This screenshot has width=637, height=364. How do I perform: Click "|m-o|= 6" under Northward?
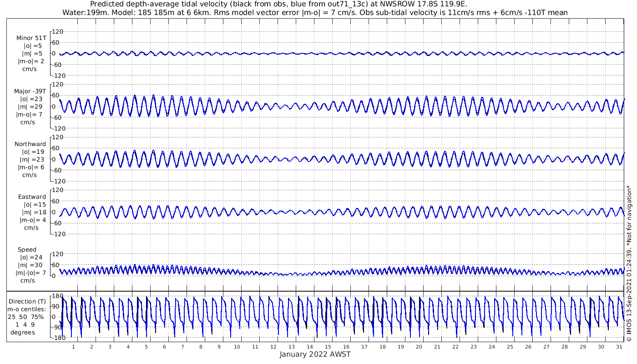[x=31, y=167]
